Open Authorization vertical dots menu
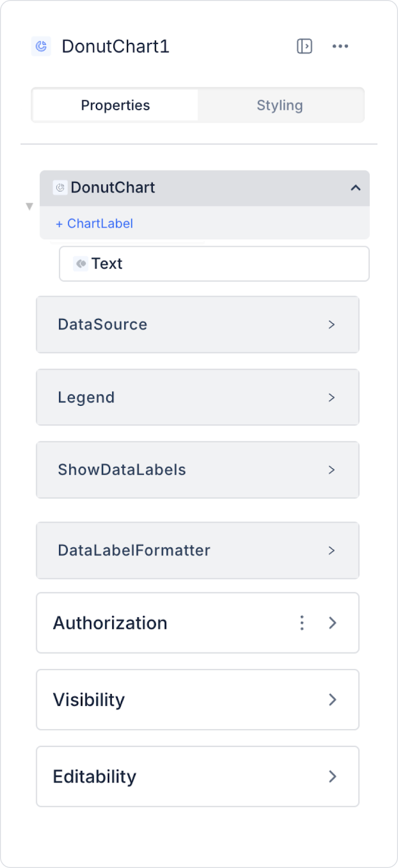 pyautogui.click(x=302, y=623)
